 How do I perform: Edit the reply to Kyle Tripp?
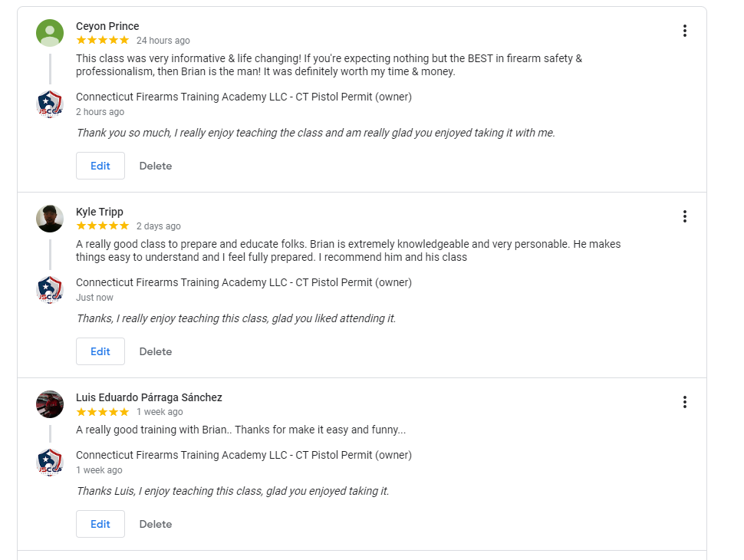100,351
